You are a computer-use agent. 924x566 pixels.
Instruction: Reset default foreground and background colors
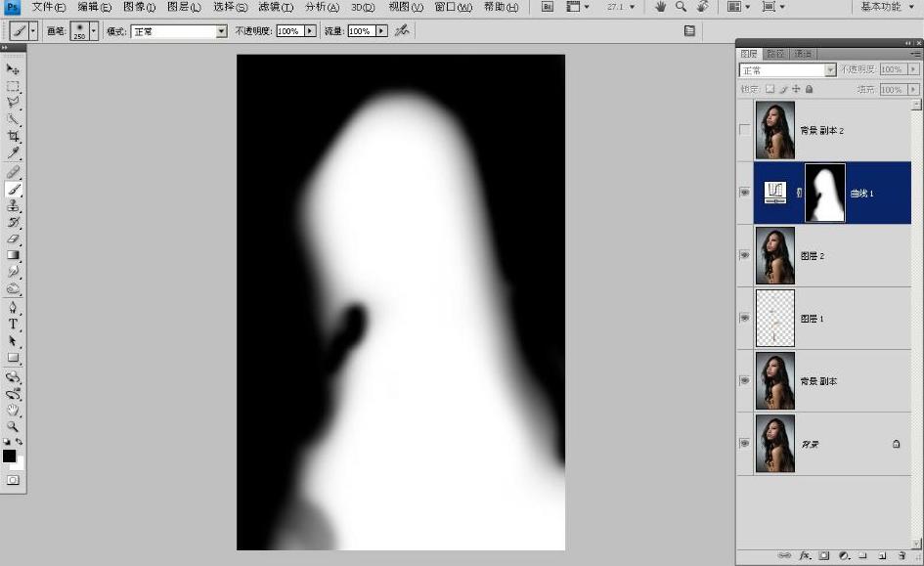coord(7,441)
